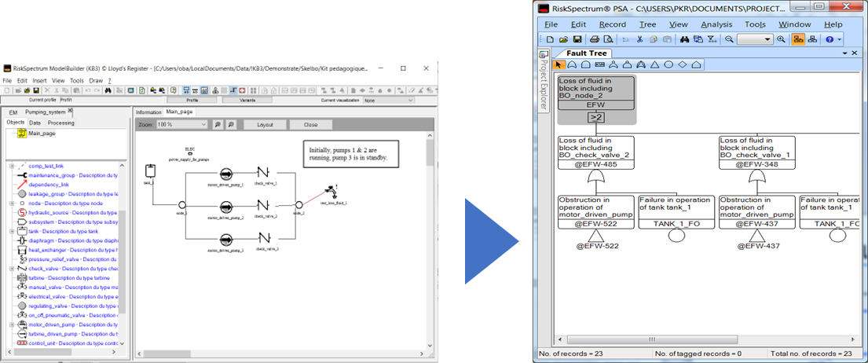Switch to Information tab in ModelBuilder
The width and height of the screenshot is (868, 363).
pyautogui.click(x=148, y=112)
